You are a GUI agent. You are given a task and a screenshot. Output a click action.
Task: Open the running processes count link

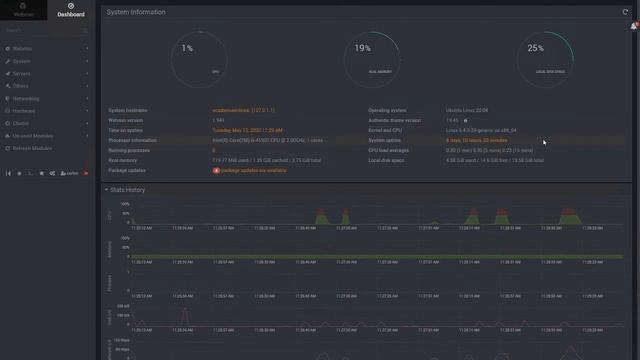(x=213, y=150)
